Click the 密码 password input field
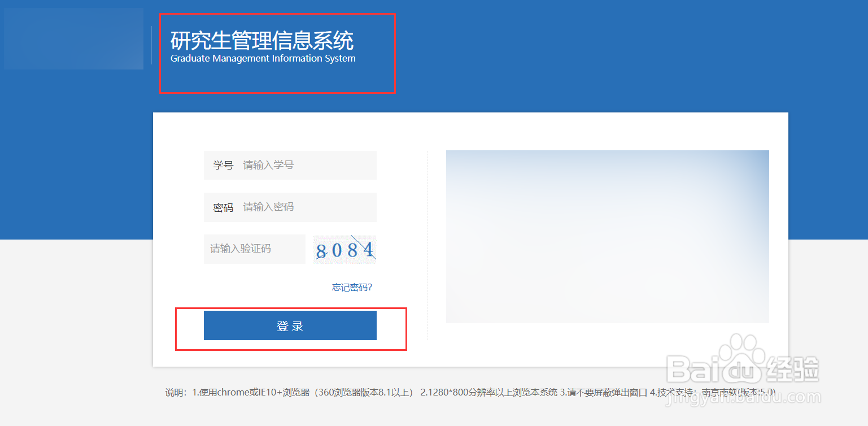Image resolution: width=868 pixels, height=426 pixels. 308,207
